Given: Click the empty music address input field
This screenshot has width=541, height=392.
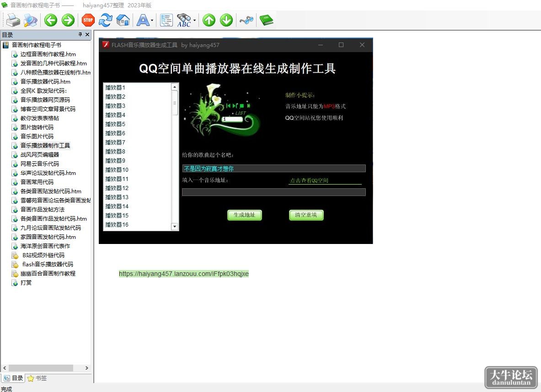Looking at the screenshot, I should [x=273, y=192].
